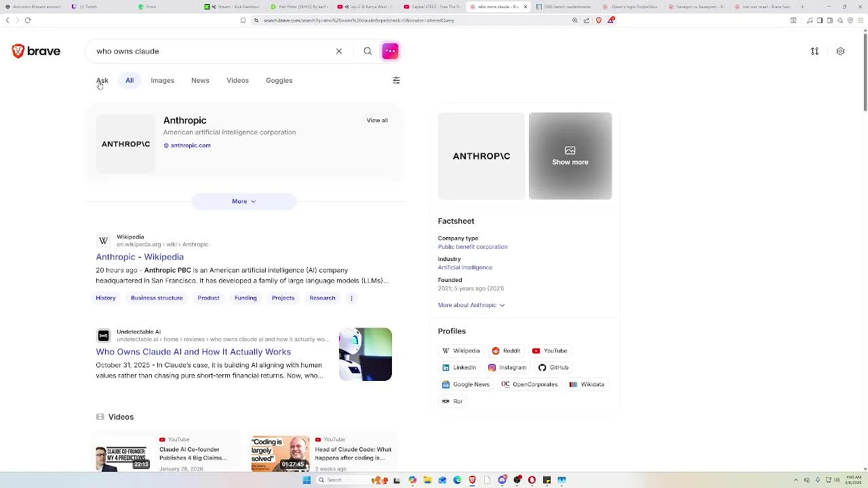Expand the More infobox section
Image resolution: width=868 pixels, height=488 pixels.
point(244,201)
